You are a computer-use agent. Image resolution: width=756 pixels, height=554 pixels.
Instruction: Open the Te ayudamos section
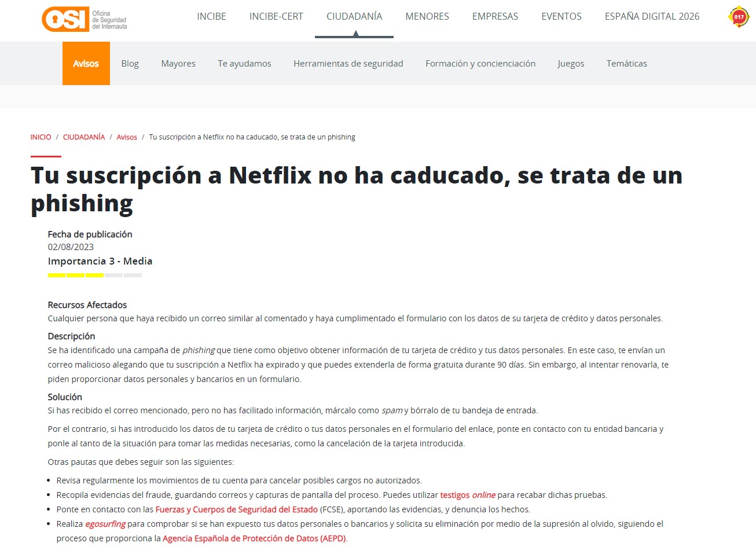click(x=244, y=64)
